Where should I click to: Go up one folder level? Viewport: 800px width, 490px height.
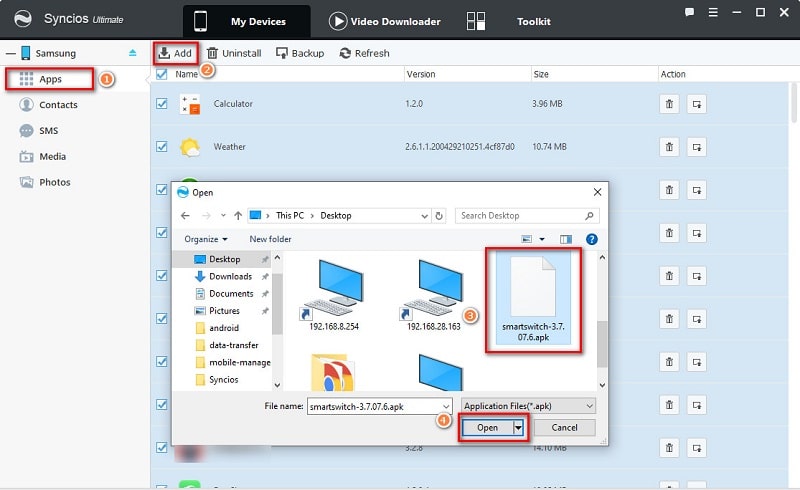coord(238,216)
